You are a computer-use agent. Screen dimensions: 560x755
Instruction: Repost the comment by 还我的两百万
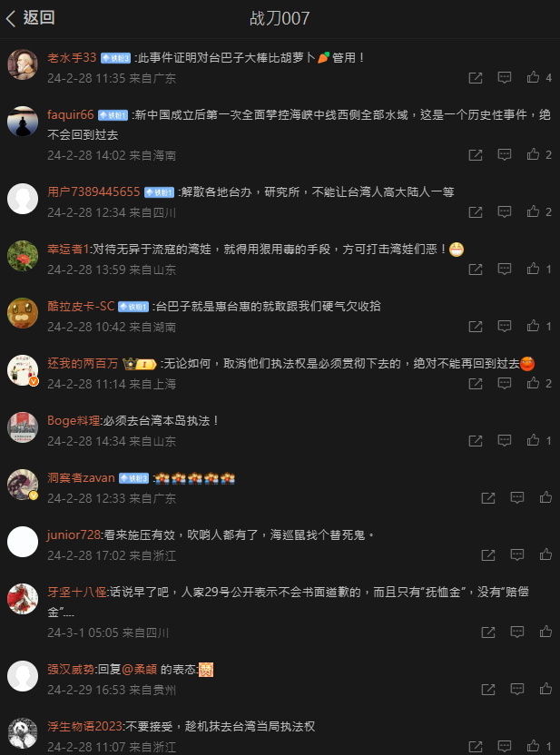coord(476,383)
